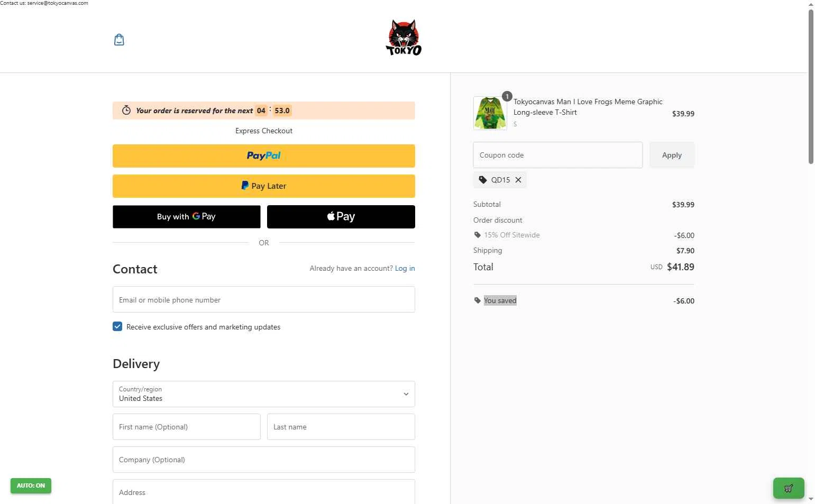Click the QD15 coupon tag icon
Screen dimensions: 815x504
[x=483, y=180]
